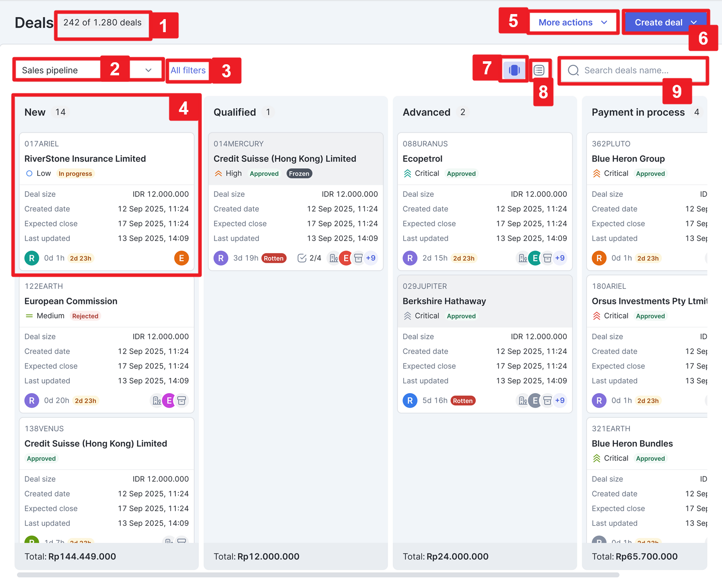Switch to kanban board view icon
Screen dimensions: 722x588
point(514,70)
